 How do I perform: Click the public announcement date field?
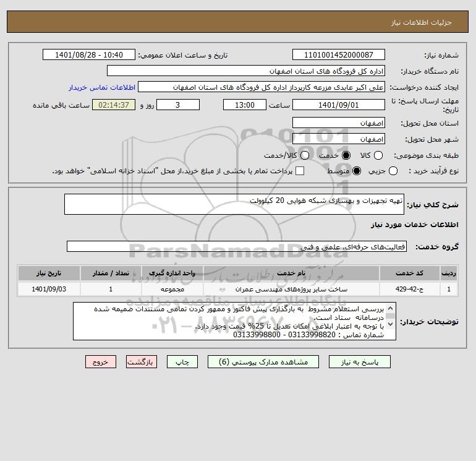89,55
